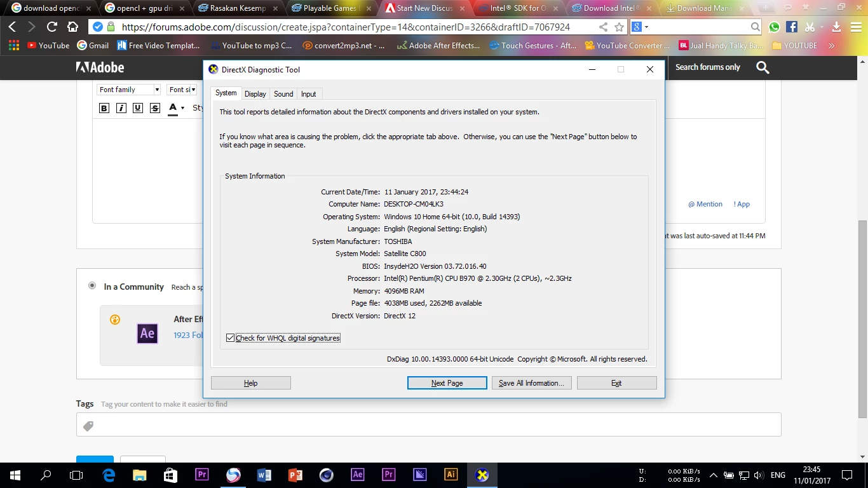Open PowerPoint from taskbar
This screenshot has width=868, height=488.
(295, 475)
